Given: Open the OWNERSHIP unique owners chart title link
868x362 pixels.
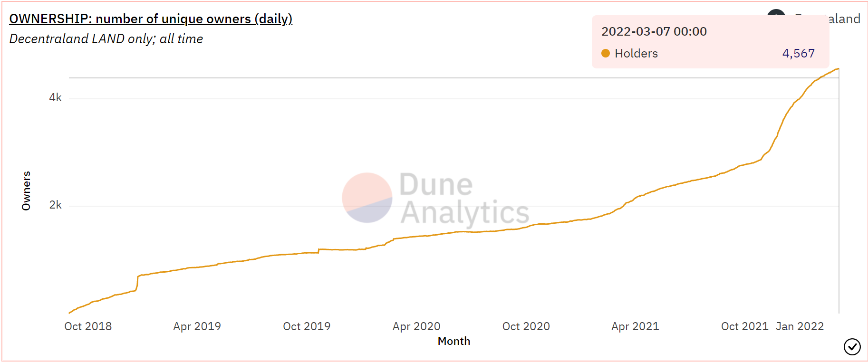Looking at the screenshot, I should (x=151, y=19).
